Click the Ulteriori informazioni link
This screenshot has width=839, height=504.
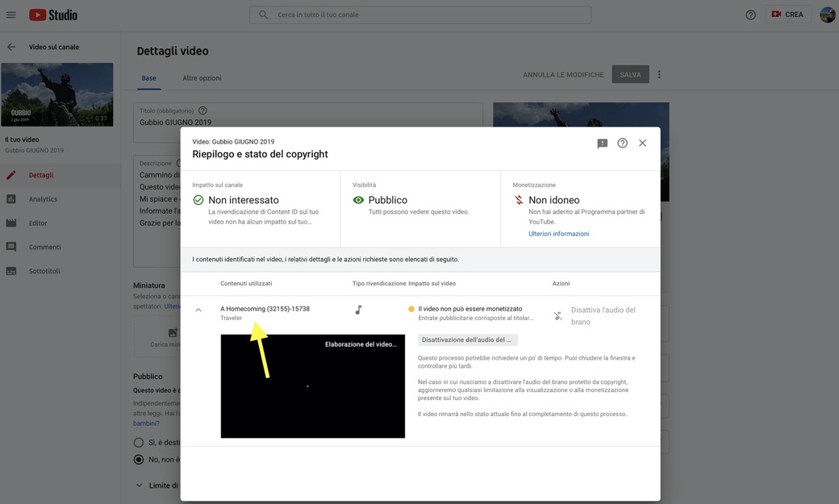(x=558, y=234)
